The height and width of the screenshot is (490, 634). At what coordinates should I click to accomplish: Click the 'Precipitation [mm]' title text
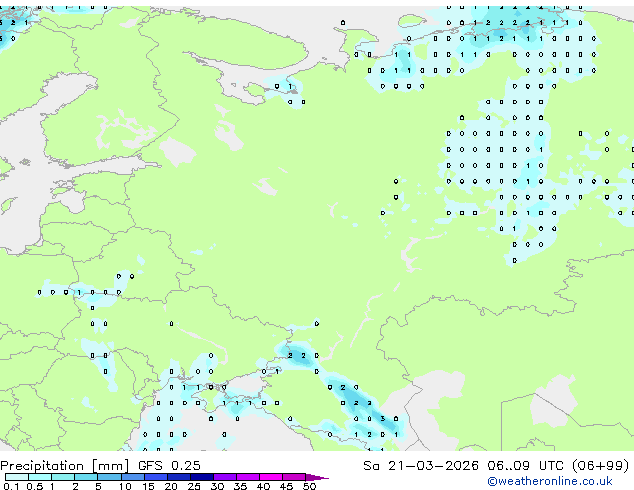coord(65,466)
